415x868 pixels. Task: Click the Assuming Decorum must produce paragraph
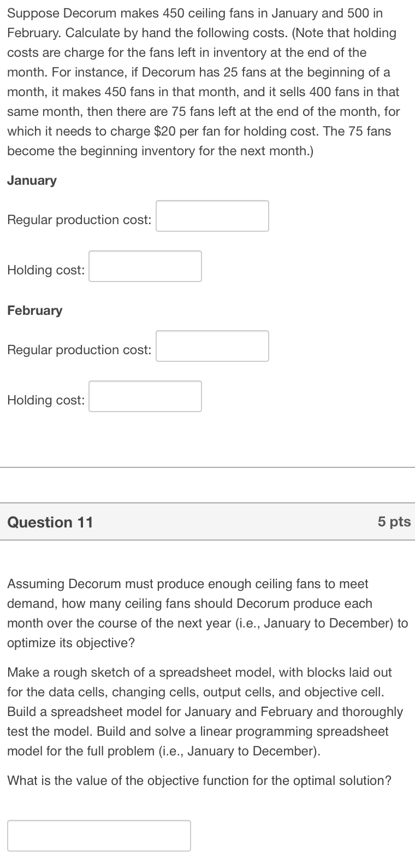202,613
